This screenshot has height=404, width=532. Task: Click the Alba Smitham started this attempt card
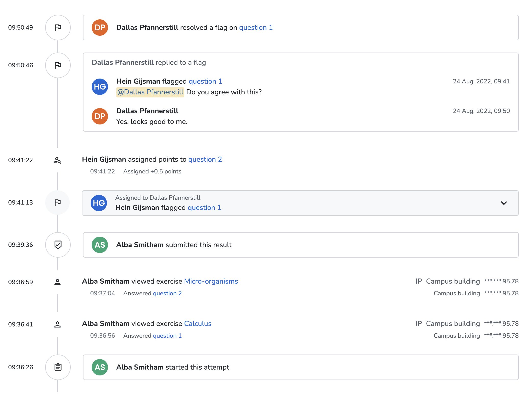tap(301, 367)
